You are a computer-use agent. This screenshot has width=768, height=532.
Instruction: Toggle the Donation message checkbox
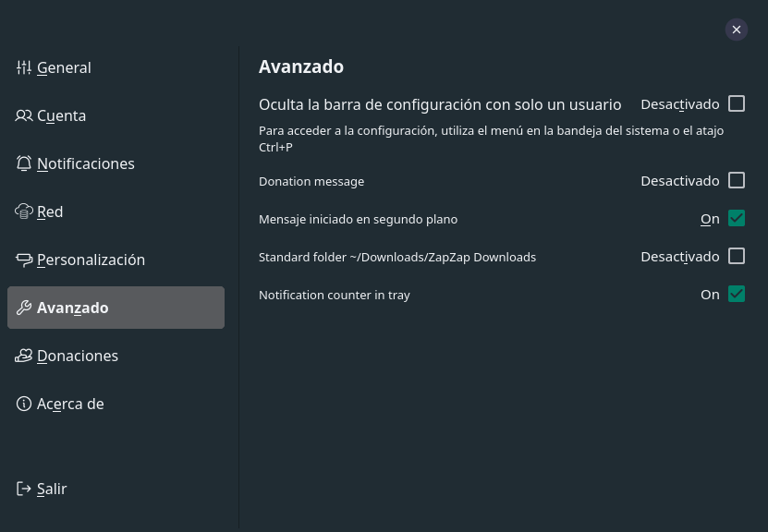click(737, 181)
